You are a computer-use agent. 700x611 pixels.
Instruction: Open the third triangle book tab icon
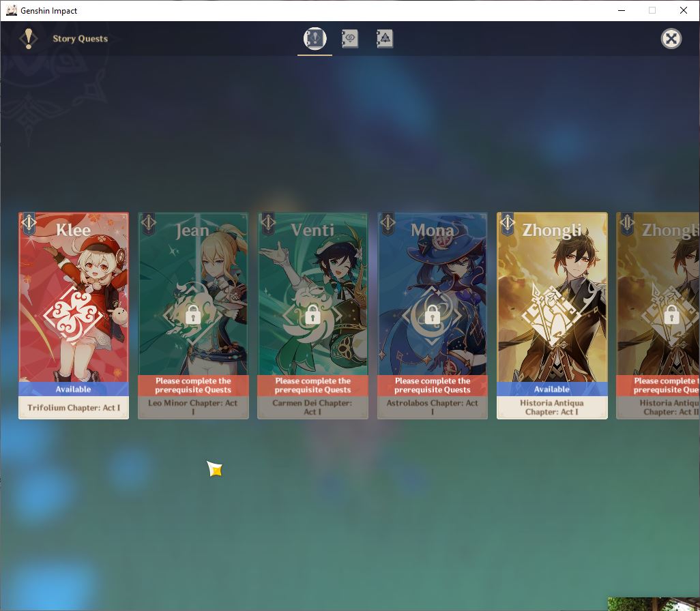(384, 39)
